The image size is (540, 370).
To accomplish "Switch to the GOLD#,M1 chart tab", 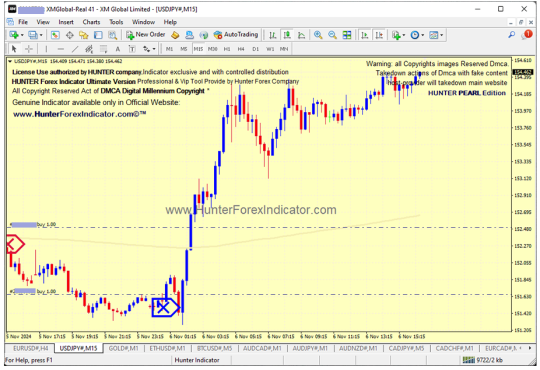I will 123,349.
